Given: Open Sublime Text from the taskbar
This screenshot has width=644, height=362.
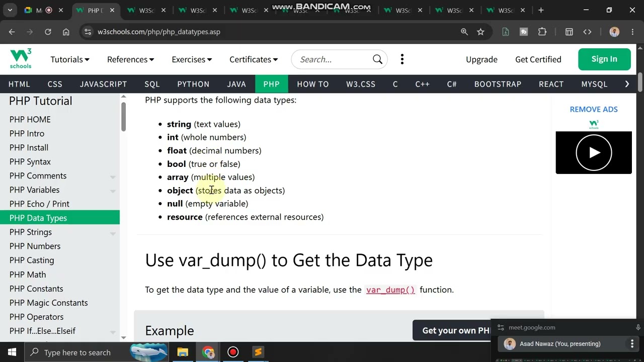Looking at the screenshot, I should pyautogui.click(x=258, y=352).
